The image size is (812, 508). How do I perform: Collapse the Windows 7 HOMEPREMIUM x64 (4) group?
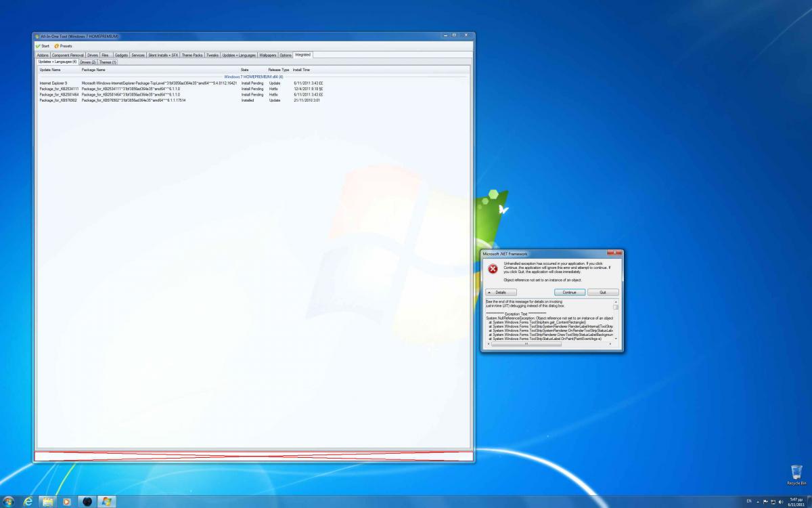pos(254,77)
